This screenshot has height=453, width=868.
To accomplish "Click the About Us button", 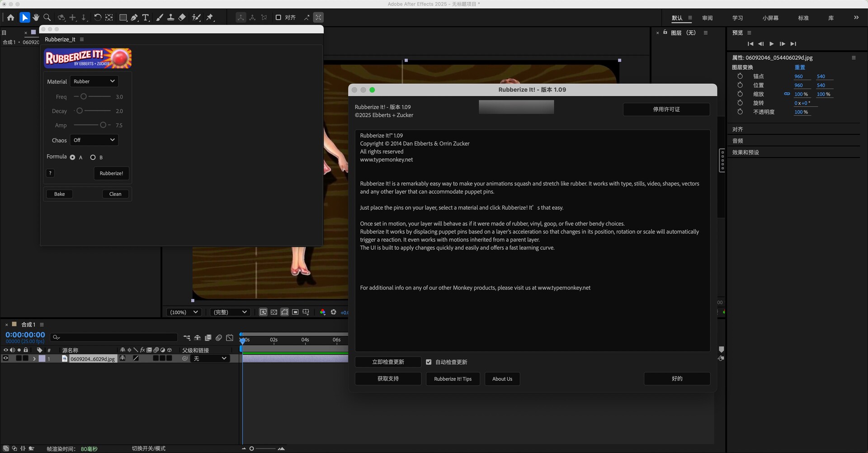I will (502, 379).
